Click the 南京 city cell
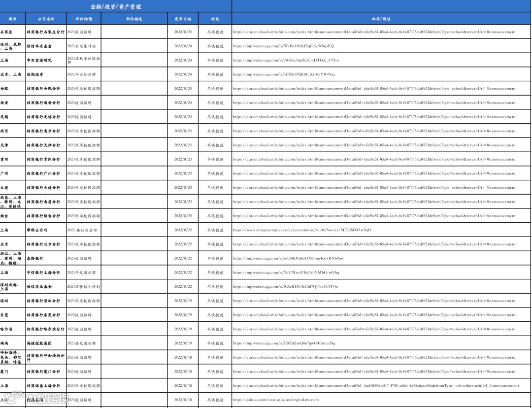This screenshot has height=408, width=532. [x=12, y=131]
